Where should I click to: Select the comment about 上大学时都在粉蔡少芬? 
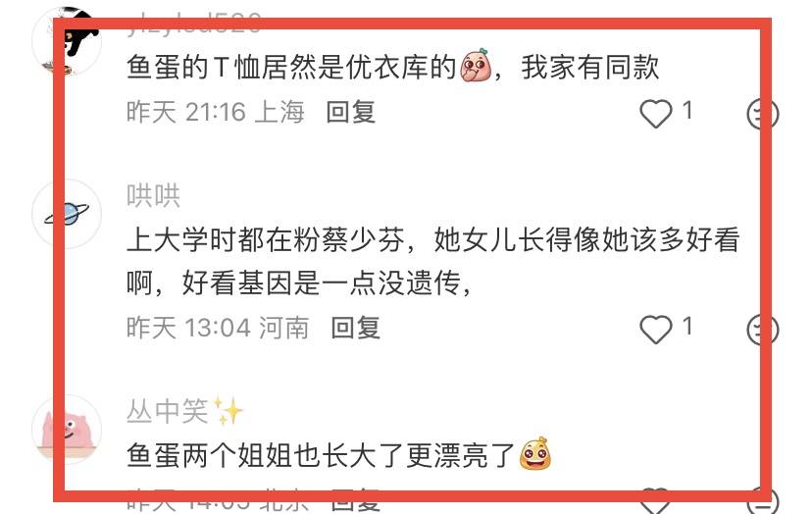click(x=432, y=261)
